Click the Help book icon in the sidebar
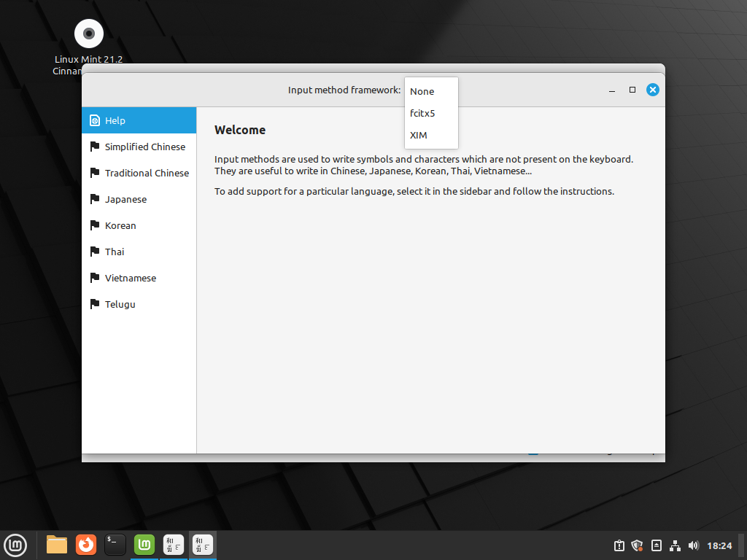 click(x=96, y=120)
